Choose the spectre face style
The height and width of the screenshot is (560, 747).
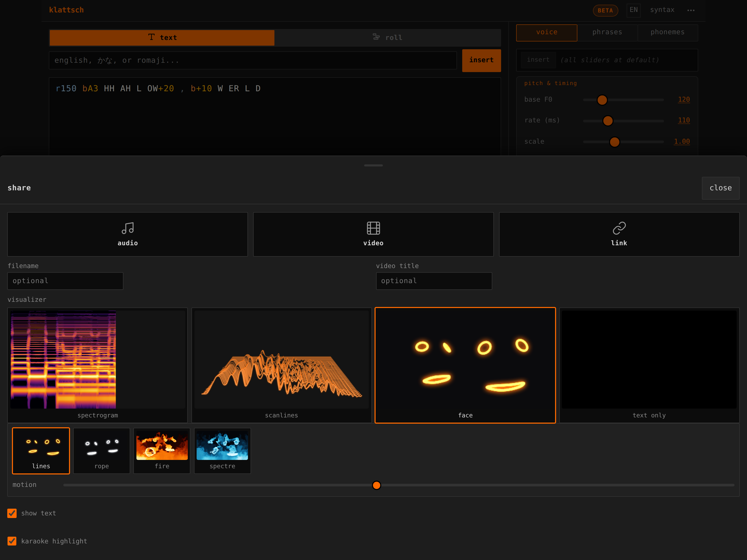pos(222,451)
